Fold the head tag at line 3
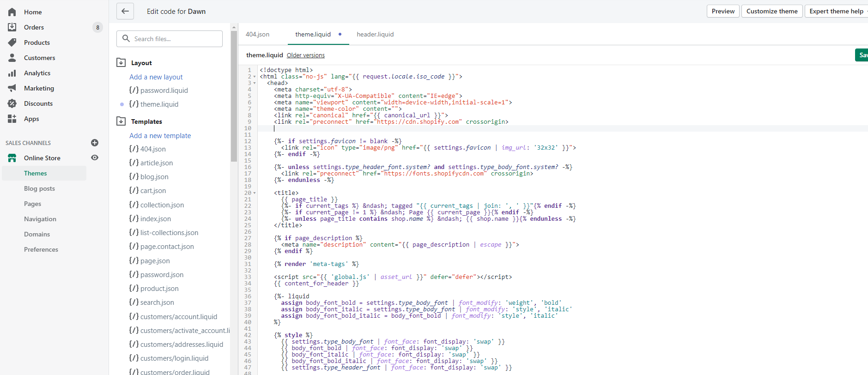The width and height of the screenshot is (868, 375). click(255, 83)
